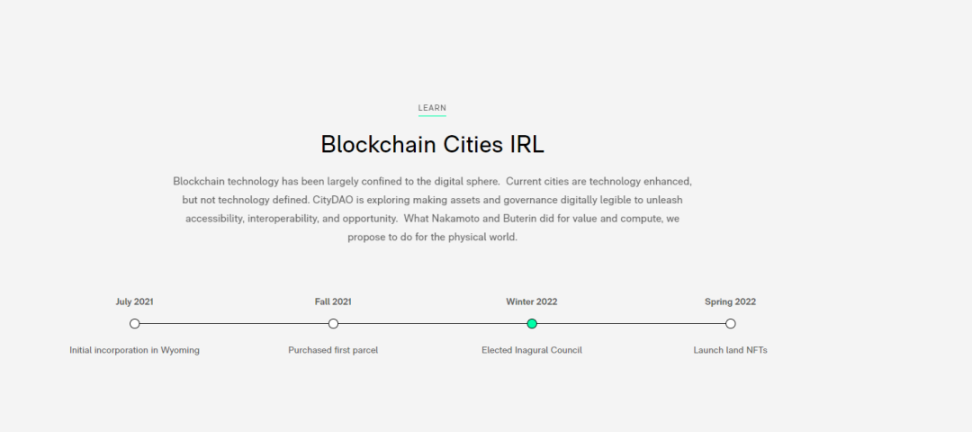
Task: Click the LEARN section label
Action: click(432, 108)
